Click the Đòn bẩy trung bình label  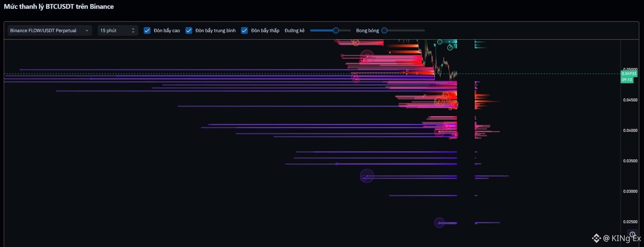[x=216, y=30]
